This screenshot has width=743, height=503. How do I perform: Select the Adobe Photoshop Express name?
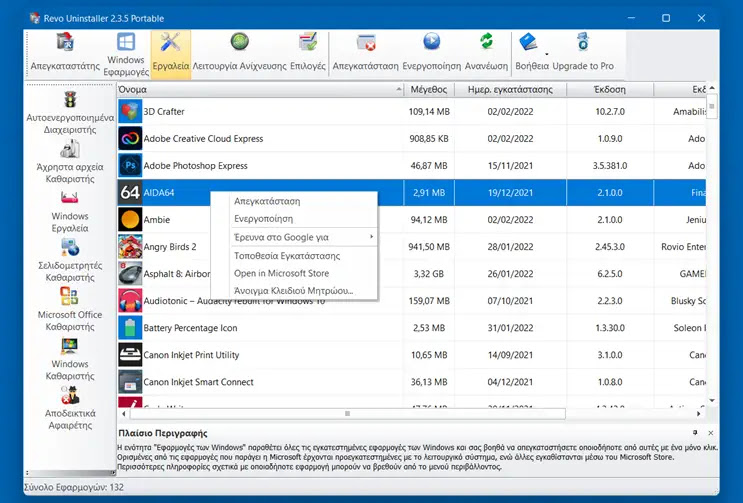tap(196, 166)
